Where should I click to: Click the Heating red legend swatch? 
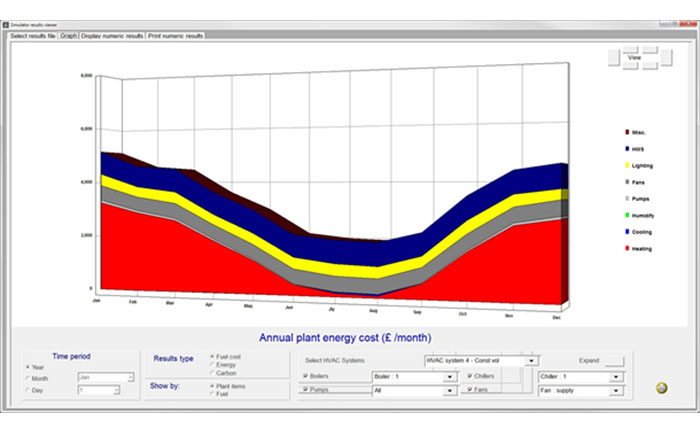tap(627, 248)
